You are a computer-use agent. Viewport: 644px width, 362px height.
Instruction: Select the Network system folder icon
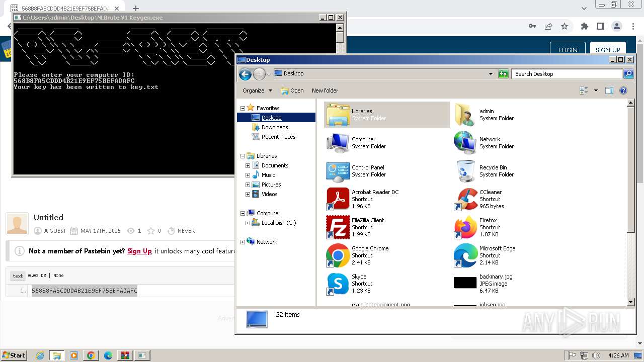click(x=465, y=143)
